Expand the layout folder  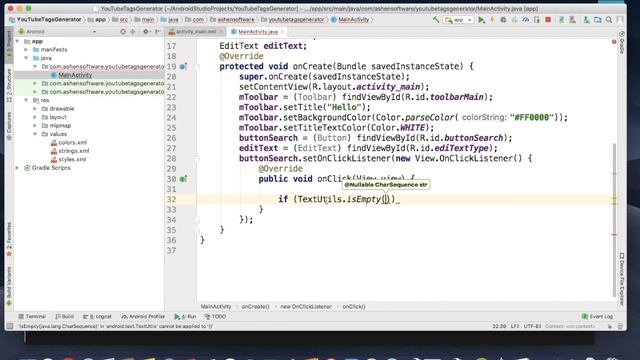coord(35,117)
